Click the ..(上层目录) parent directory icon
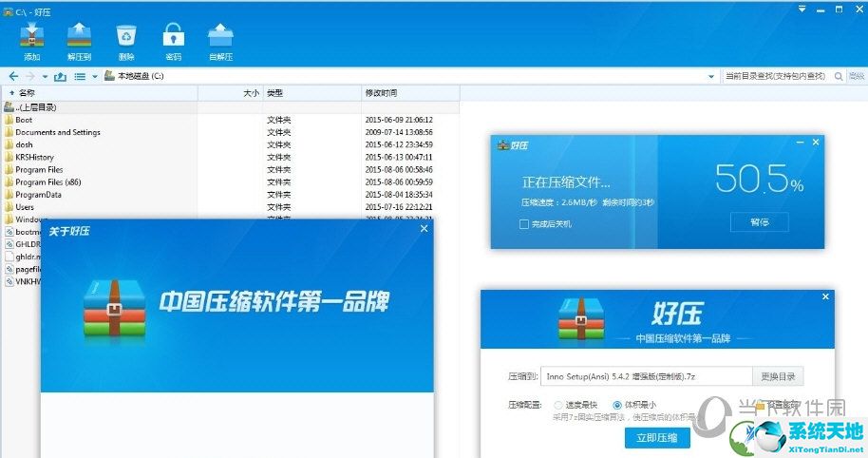This screenshot has width=868, height=458. pos(9,106)
